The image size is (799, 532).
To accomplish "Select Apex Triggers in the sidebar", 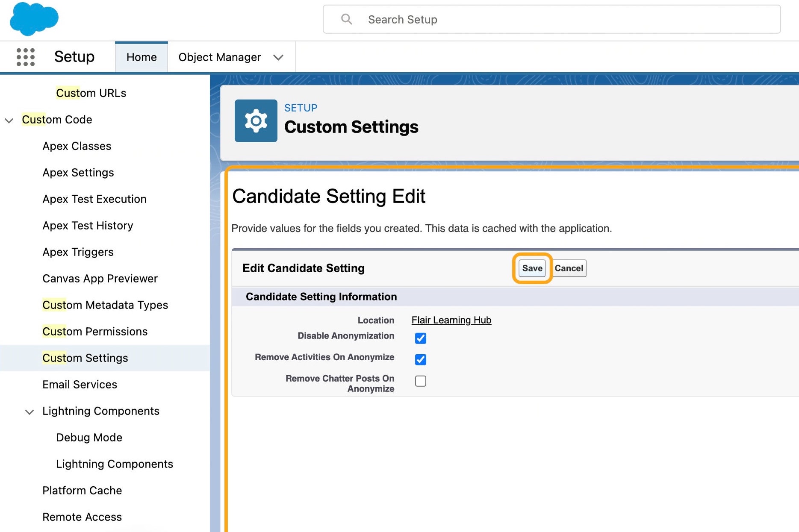I will 78,252.
